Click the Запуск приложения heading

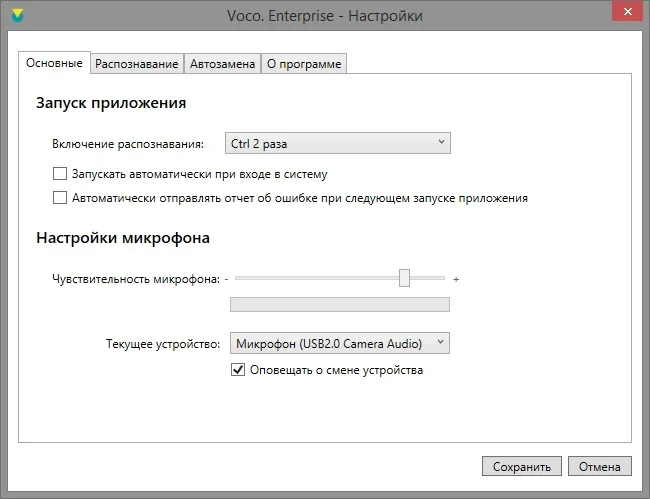[111, 103]
